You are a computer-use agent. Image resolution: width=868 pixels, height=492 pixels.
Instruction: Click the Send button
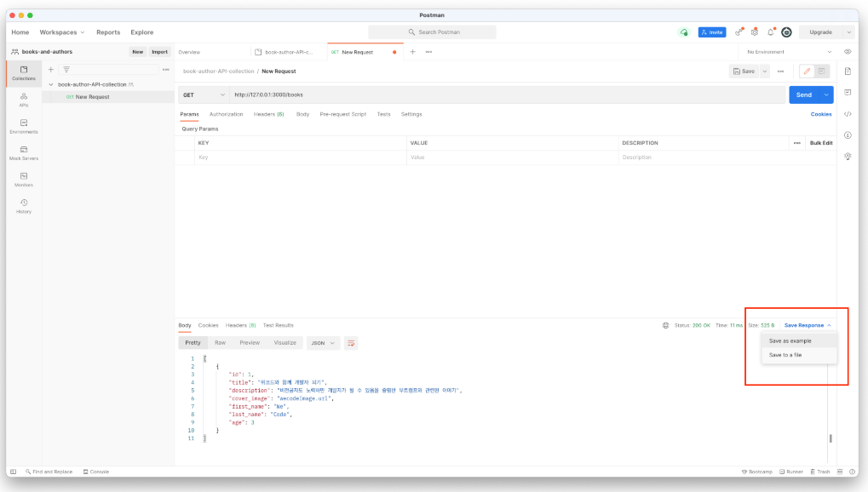804,94
